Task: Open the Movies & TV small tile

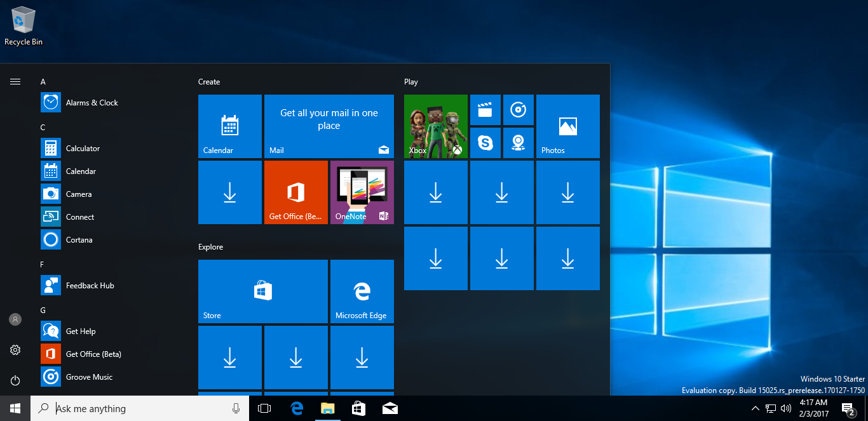Action: tap(485, 110)
